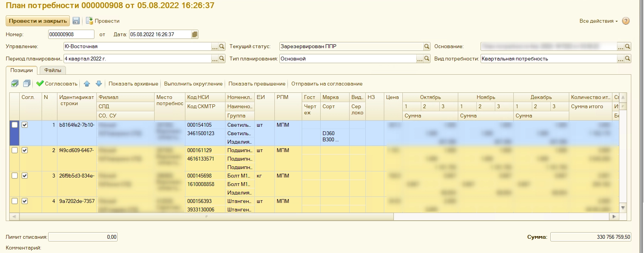Click the uncheck all rows icon

[x=27, y=84]
